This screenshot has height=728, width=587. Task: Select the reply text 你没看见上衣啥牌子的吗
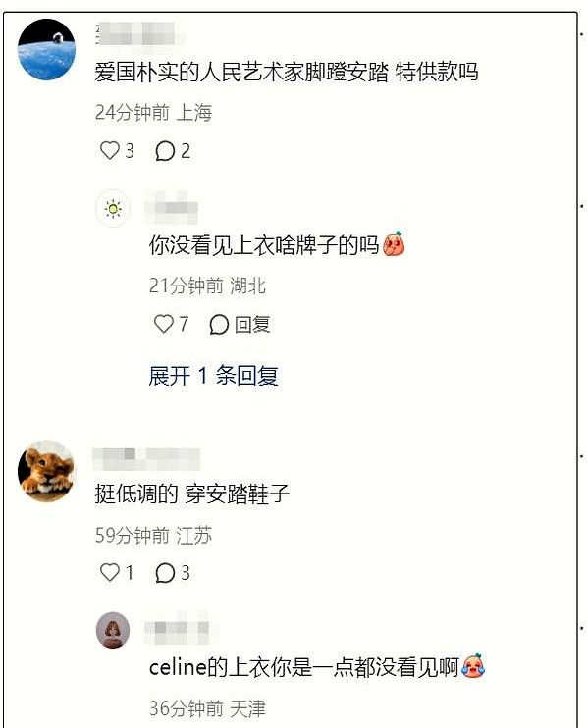point(264,245)
